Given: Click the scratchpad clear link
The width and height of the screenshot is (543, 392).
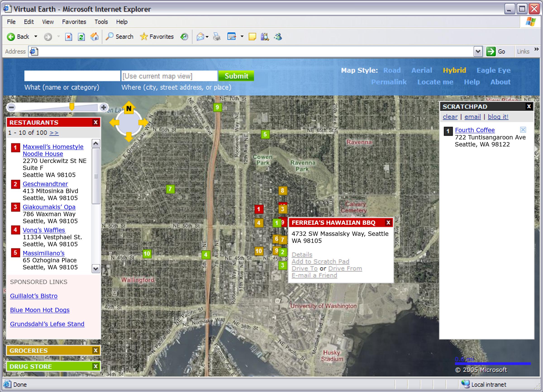Looking at the screenshot, I should click(x=450, y=117).
